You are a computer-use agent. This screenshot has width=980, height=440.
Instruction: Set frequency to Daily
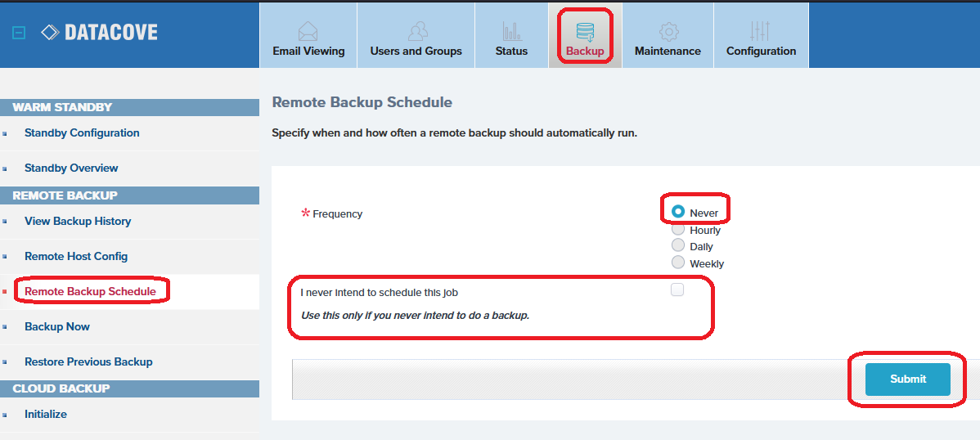677,245
